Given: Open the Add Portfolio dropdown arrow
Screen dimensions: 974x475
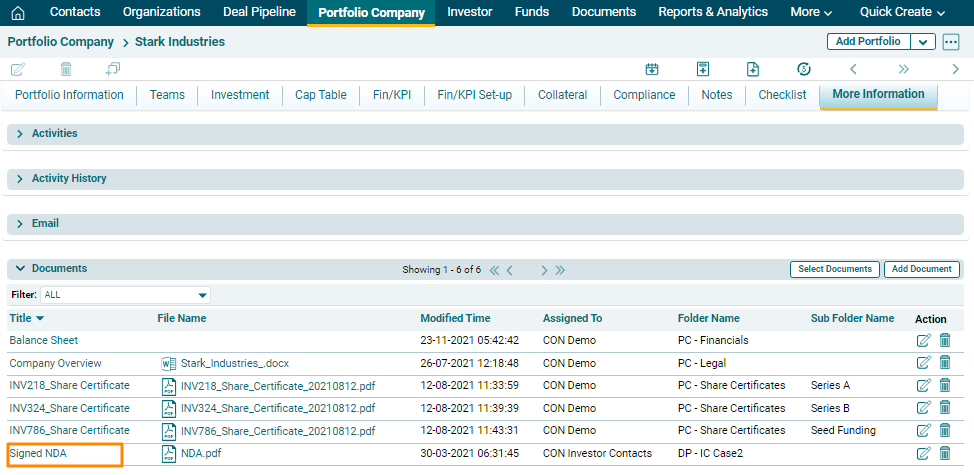Looking at the screenshot, I should (923, 42).
